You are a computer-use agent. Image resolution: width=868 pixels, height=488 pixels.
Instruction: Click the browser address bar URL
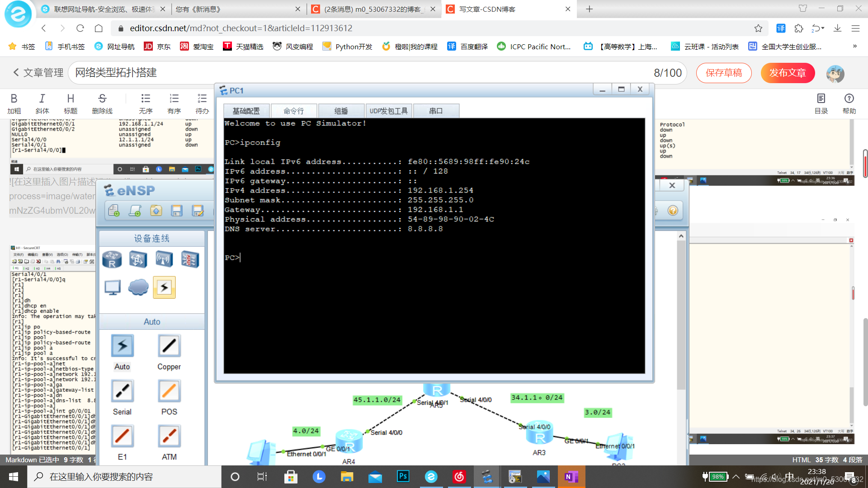tap(241, 28)
